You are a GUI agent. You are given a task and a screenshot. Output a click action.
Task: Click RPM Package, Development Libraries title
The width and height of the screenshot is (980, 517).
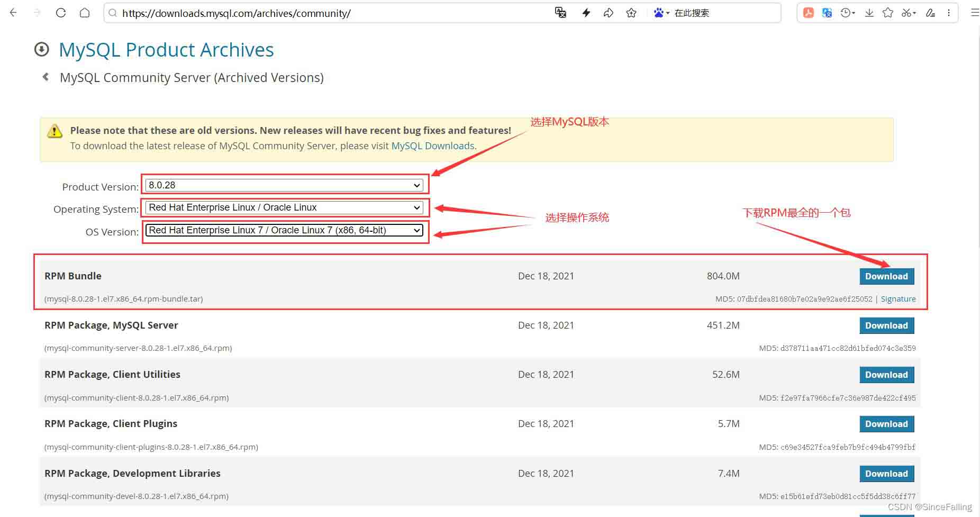132,473
